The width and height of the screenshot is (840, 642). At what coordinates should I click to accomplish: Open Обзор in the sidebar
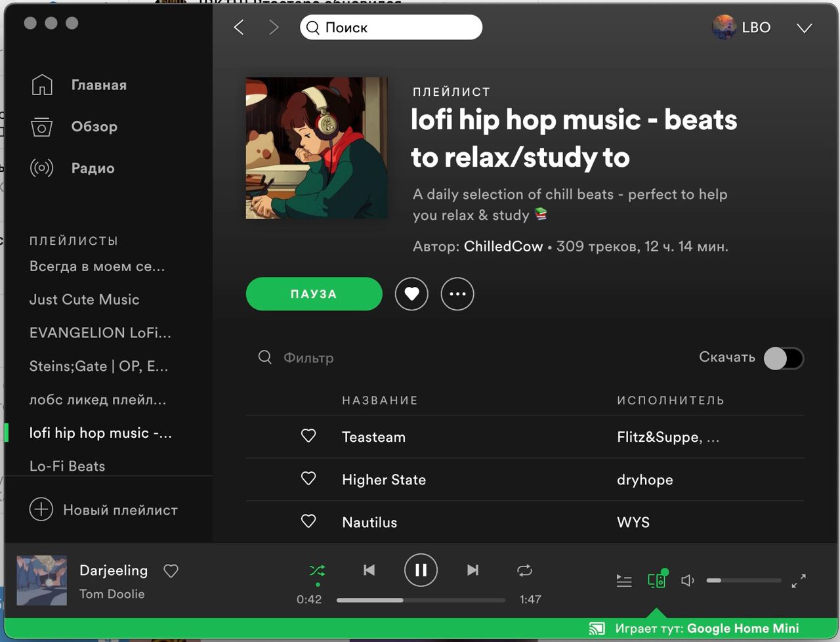point(94,127)
